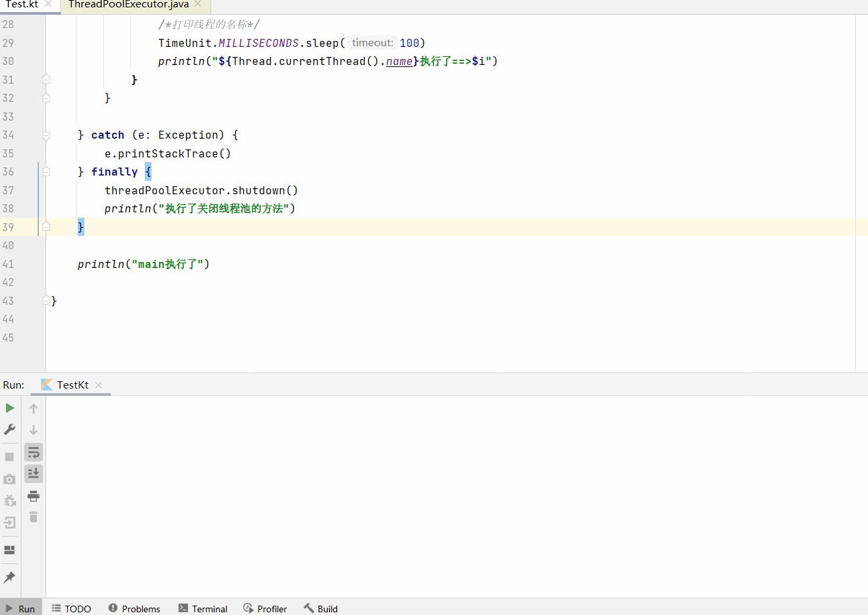Click e.printStackTrace() on line 35
868x615 pixels.
point(168,153)
